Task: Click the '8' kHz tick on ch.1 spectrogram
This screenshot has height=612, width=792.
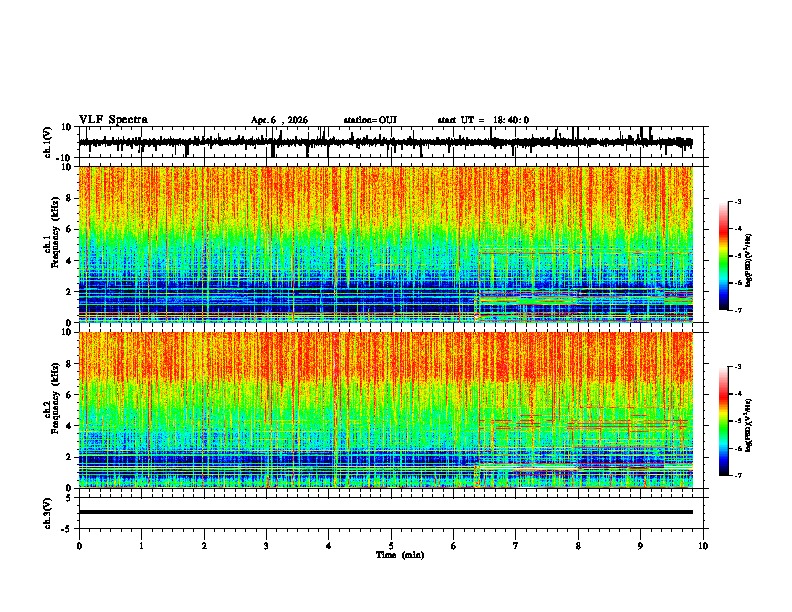Action: [69, 198]
